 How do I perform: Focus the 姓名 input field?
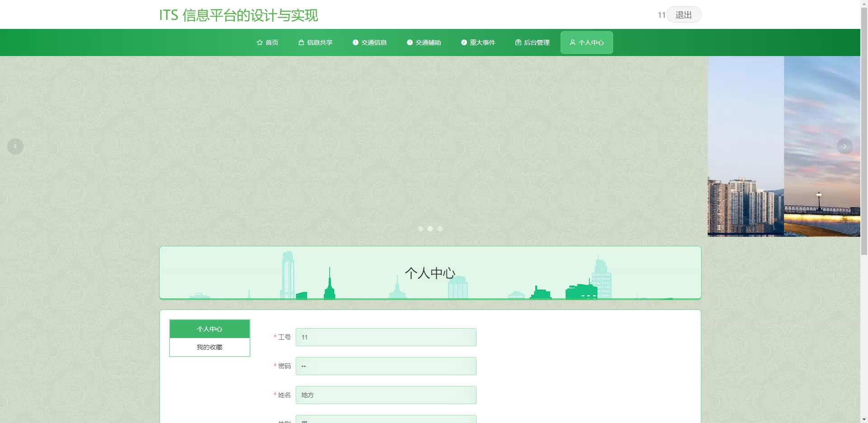click(386, 395)
